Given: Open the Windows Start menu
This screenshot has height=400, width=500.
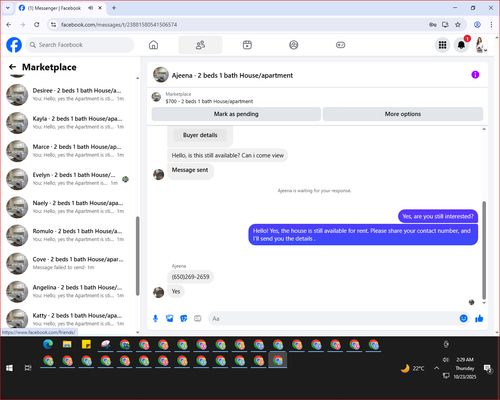Looking at the screenshot, I should [x=9, y=368].
